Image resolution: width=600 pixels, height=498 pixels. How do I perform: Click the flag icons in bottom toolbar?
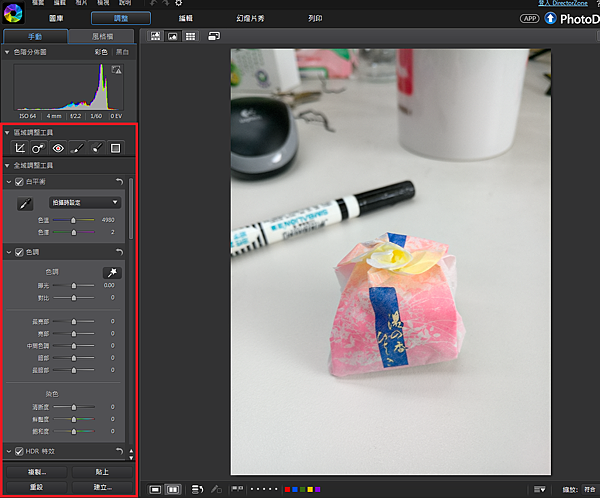[x=238, y=489]
